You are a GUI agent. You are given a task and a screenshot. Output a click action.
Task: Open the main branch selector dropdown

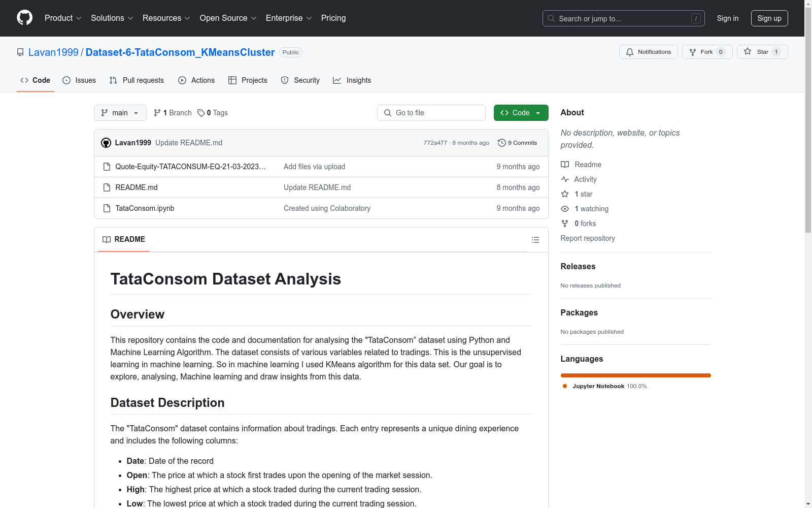coord(120,113)
